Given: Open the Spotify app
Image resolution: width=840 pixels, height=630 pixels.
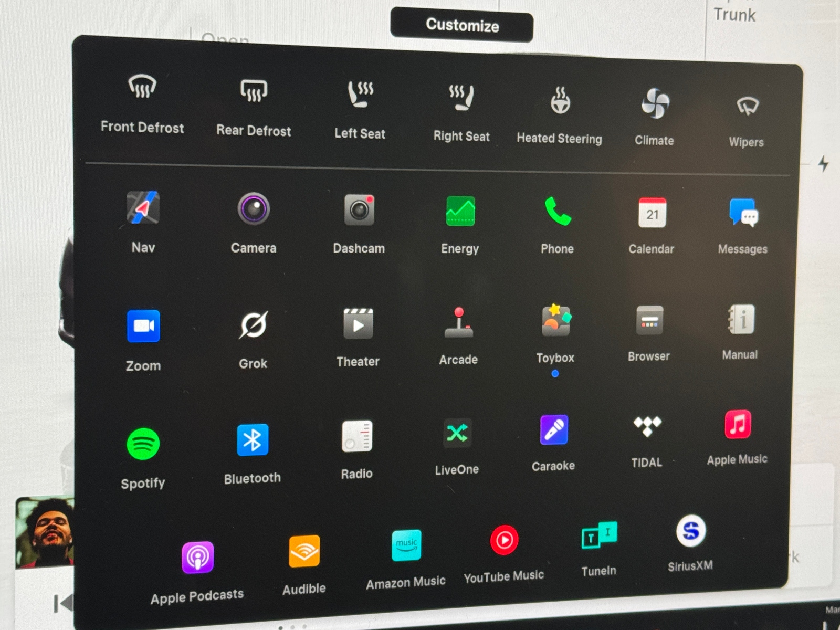Looking at the screenshot, I should [143, 444].
